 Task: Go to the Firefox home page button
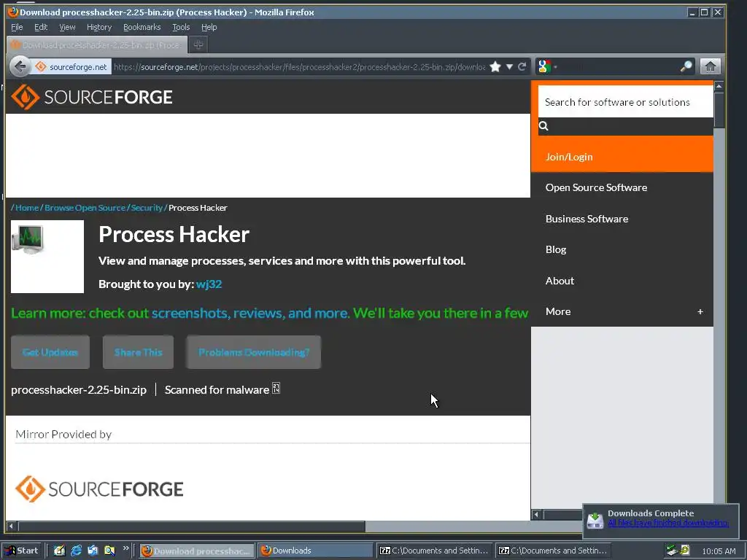(710, 66)
